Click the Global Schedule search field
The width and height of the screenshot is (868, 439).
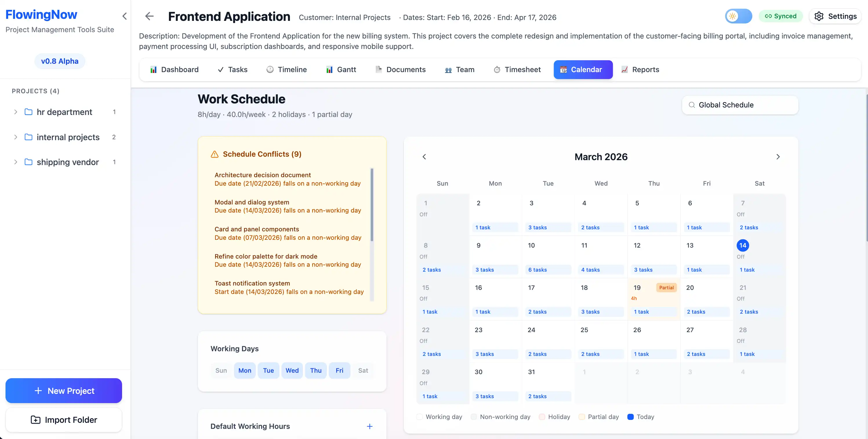[x=740, y=105]
